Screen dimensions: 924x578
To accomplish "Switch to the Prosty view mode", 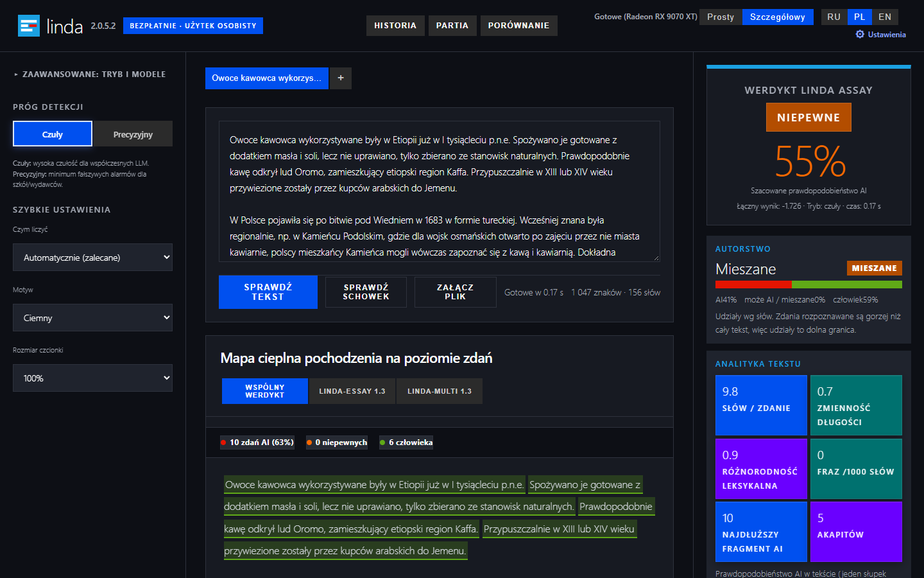I will (x=721, y=17).
